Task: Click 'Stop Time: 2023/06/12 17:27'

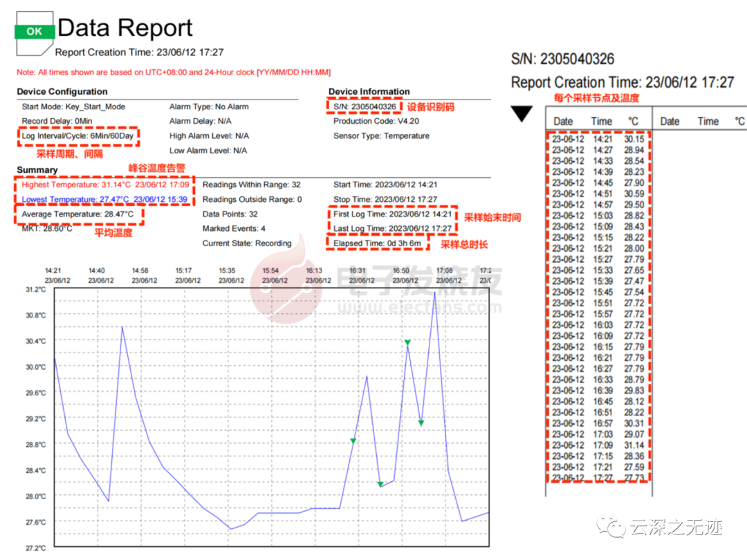Action: coord(385,200)
